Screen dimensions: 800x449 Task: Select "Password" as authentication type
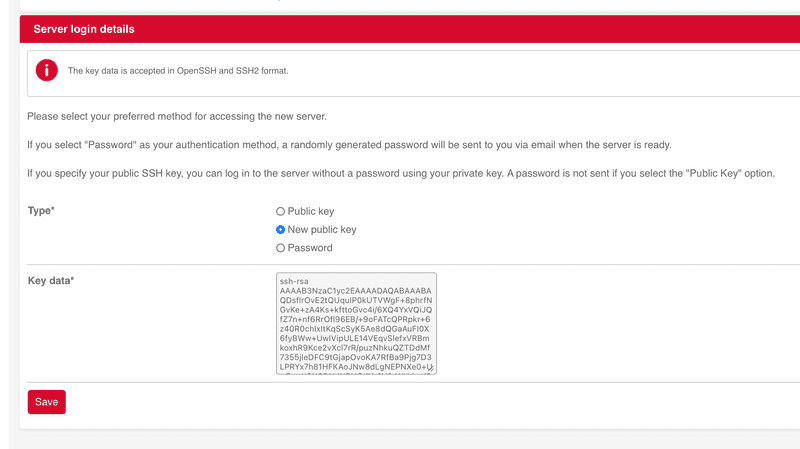coord(281,248)
